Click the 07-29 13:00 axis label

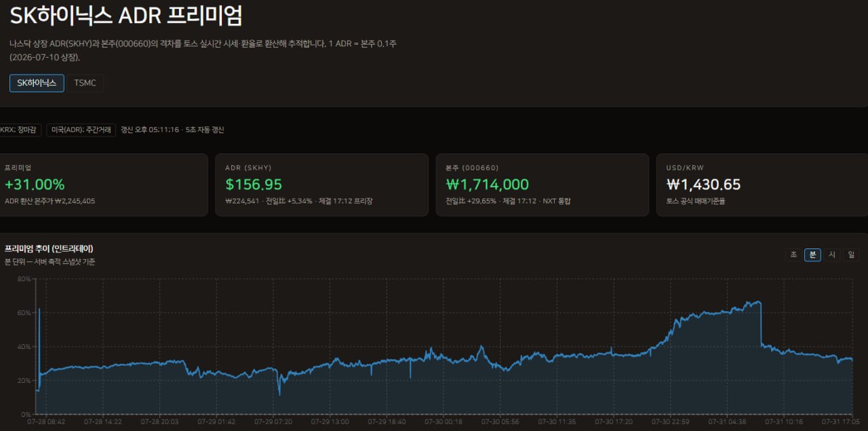[330, 421]
